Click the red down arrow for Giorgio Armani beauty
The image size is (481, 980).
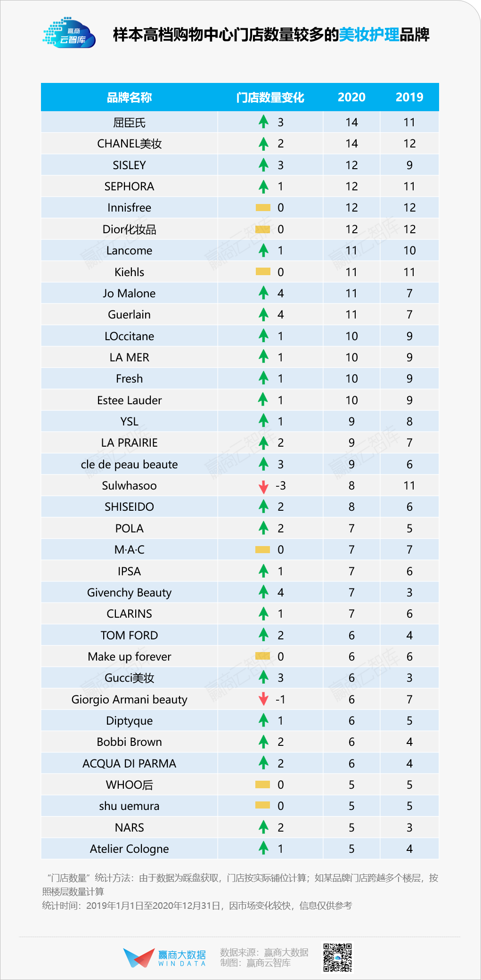click(x=263, y=699)
